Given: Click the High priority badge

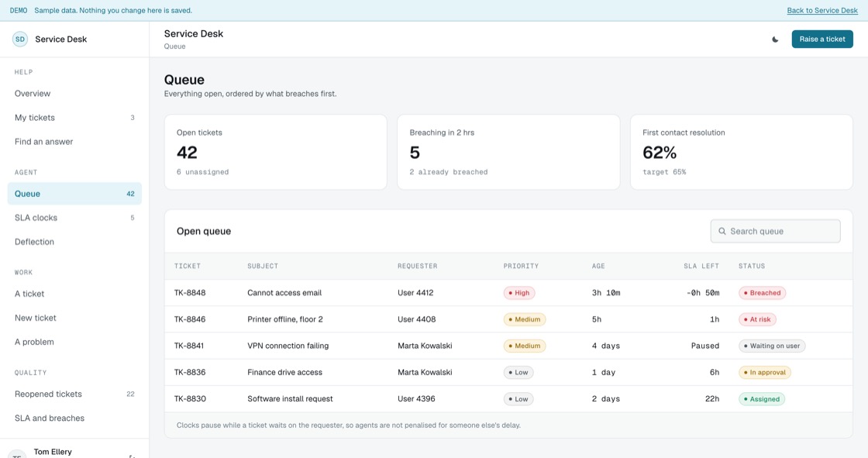Looking at the screenshot, I should point(519,293).
